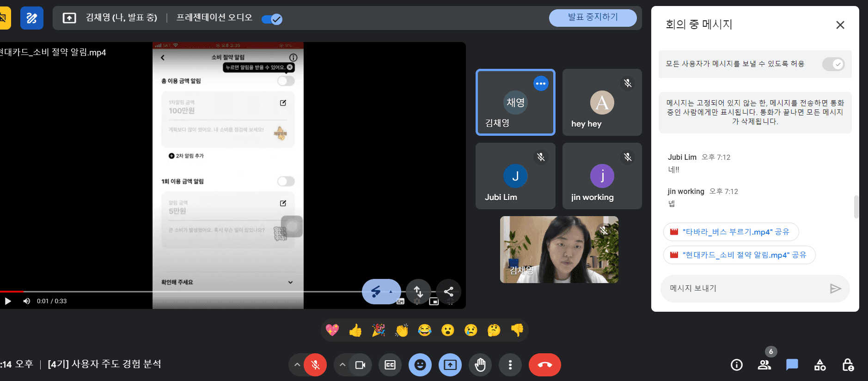Send the thumbs up reaction
The height and width of the screenshot is (381, 868).
click(355, 330)
